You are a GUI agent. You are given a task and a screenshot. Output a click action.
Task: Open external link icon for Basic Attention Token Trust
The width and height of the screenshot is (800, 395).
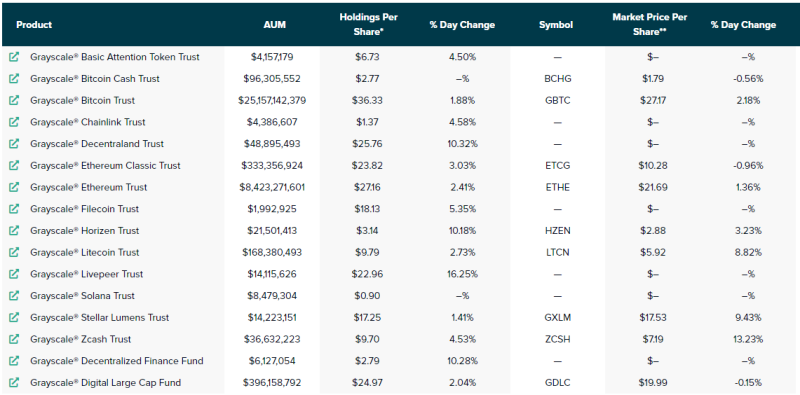coord(14,57)
